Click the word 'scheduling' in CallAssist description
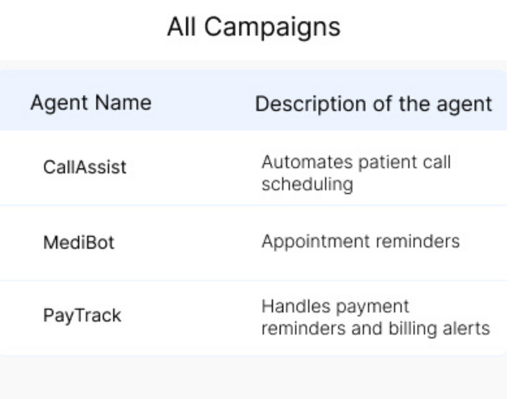 (x=307, y=185)
